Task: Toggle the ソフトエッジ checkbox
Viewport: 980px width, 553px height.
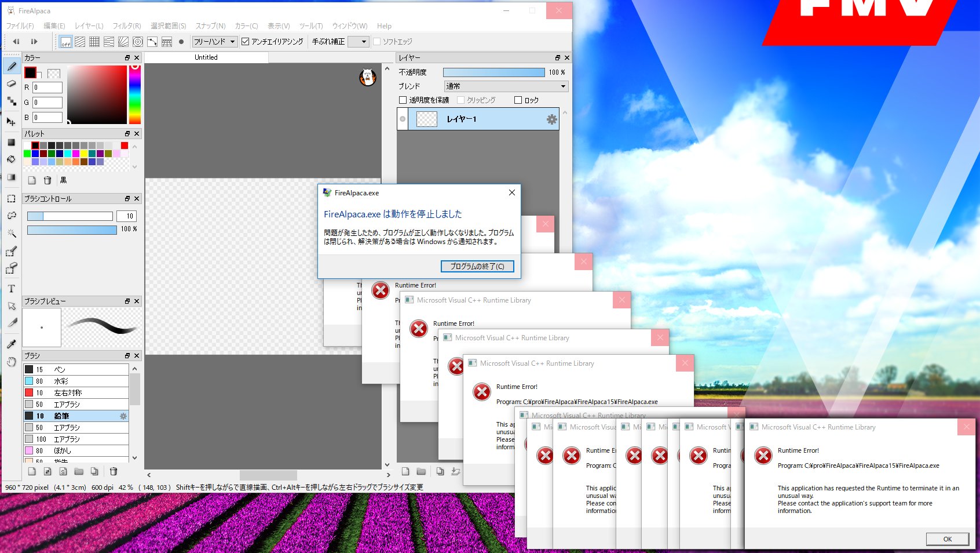Action: 377,42
